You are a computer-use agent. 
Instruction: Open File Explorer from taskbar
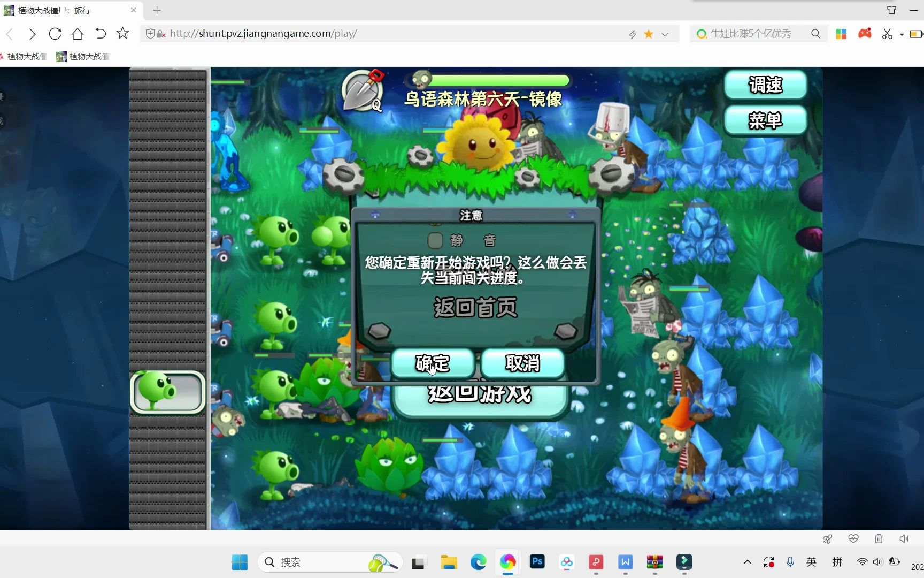[x=449, y=562]
